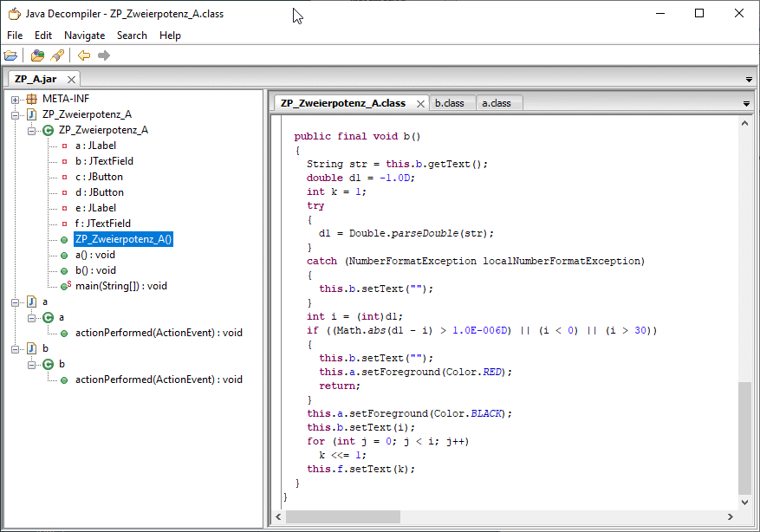This screenshot has height=532, width=760.
Task: Select actionPerformed under class a
Action: [x=159, y=333]
